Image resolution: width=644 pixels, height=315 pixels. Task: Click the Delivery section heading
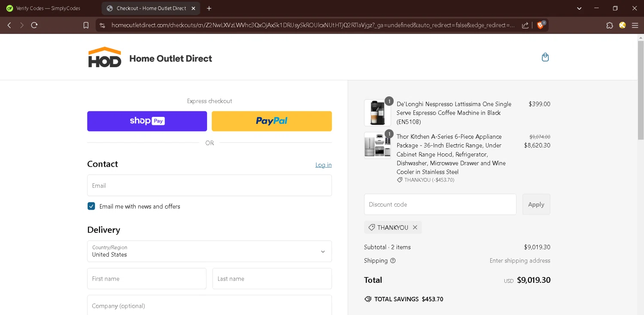tap(103, 230)
